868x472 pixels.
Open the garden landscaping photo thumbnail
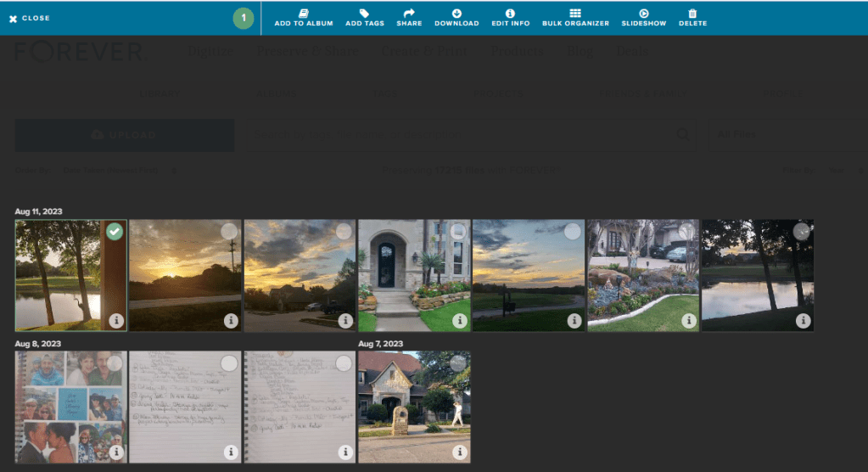pos(642,276)
